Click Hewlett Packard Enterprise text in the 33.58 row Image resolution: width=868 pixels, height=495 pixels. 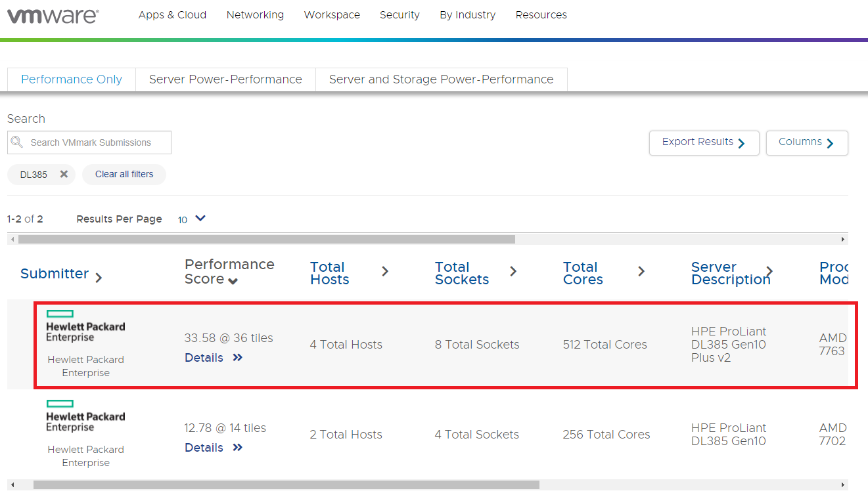[86, 366]
